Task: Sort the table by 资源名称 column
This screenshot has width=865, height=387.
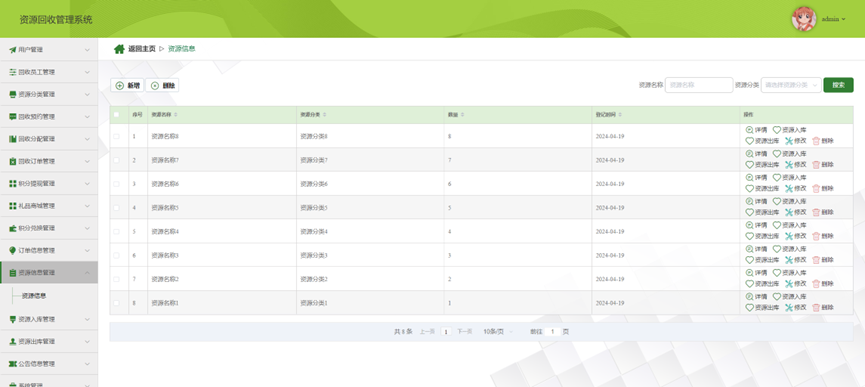Action: [x=175, y=115]
